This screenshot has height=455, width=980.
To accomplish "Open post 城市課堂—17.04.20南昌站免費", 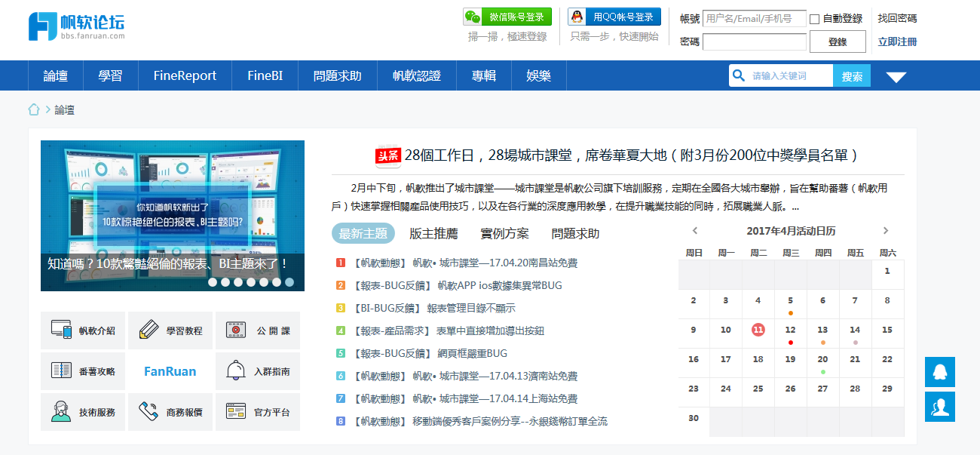I will pyautogui.click(x=495, y=263).
